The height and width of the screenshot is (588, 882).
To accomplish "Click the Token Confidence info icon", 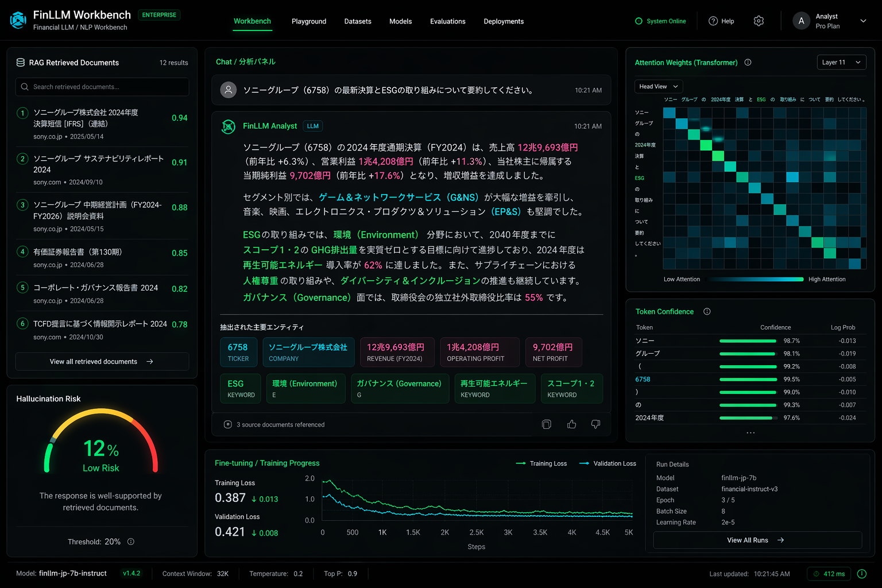I will [706, 311].
